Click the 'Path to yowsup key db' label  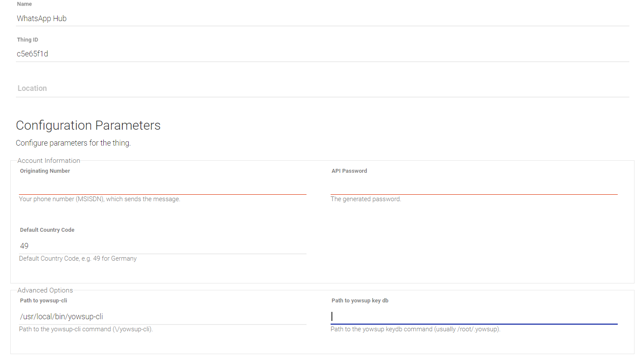[360, 301]
